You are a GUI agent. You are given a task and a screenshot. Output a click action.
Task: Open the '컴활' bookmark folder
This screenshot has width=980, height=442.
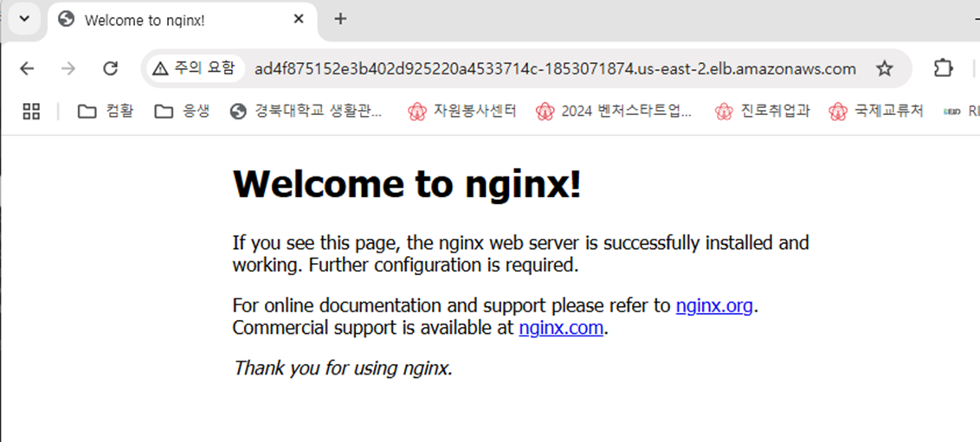point(106,111)
